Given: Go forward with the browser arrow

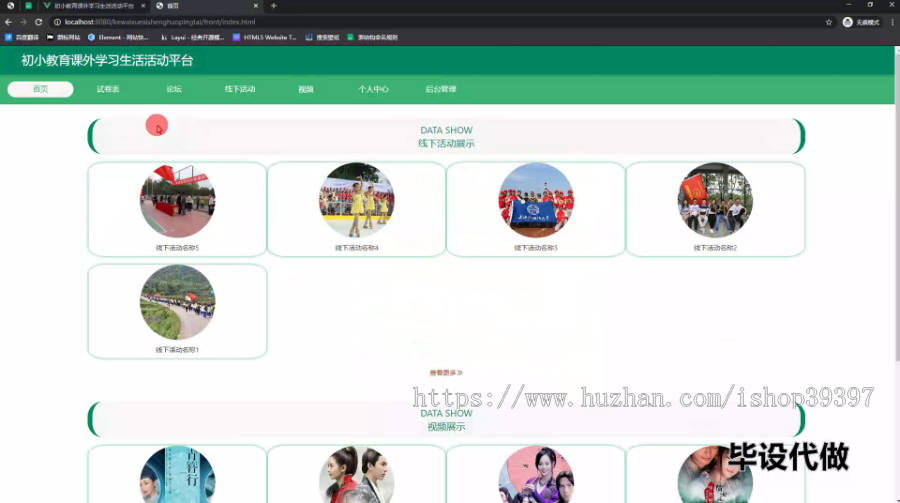Looking at the screenshot, I should point(23,22).
